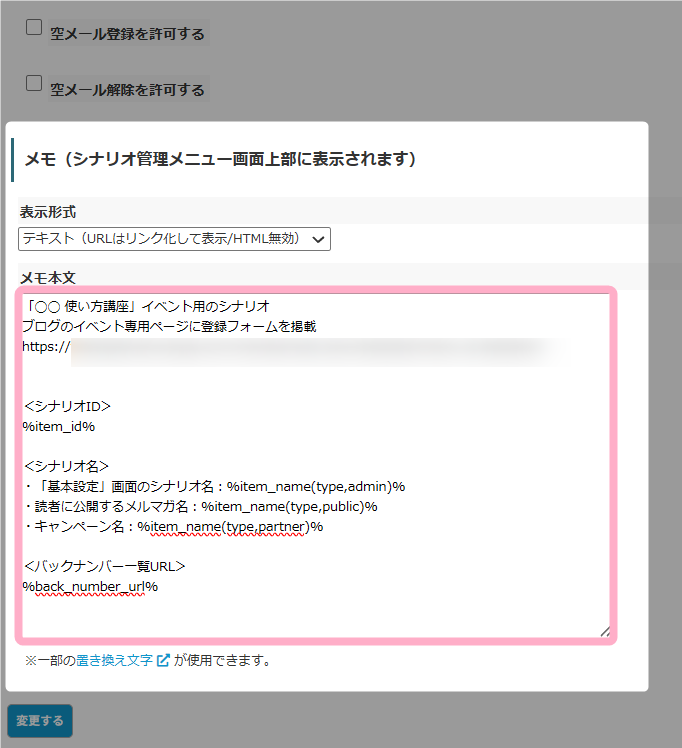Enable the 空メール登録を許可する checkbox

coord(34,28)
